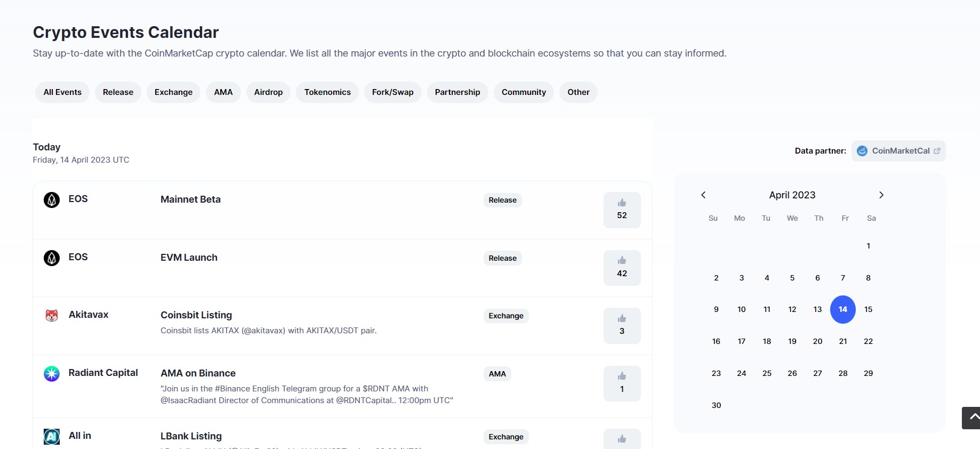
Task: Open the Mainnet Beta event
Action: pyautogui.click(x=190, y=199)
